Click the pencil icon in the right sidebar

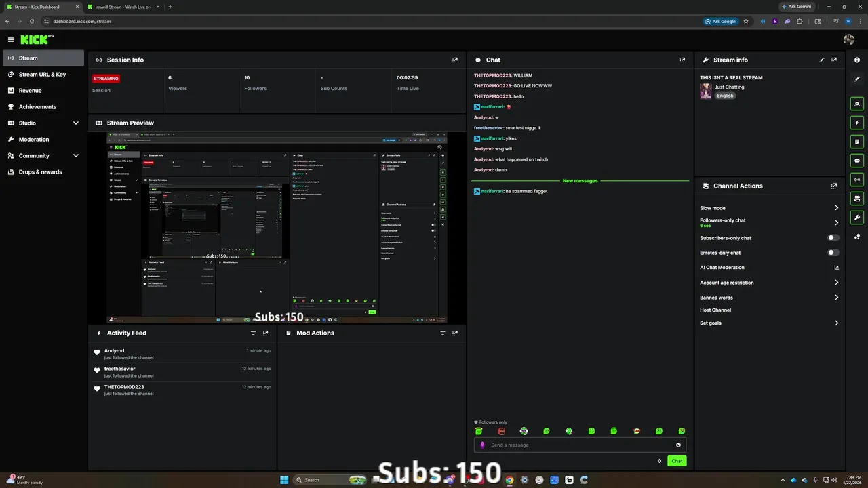(857, 79)
